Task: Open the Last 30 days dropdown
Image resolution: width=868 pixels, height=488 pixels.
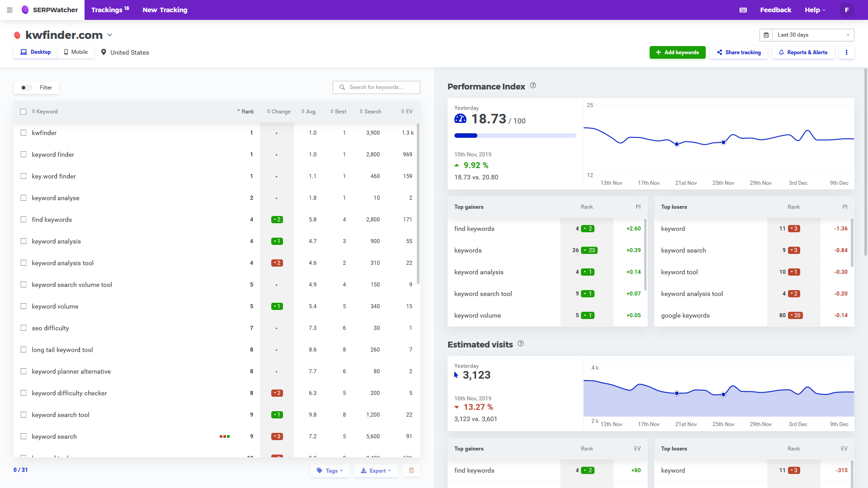Action: point(812,35)
